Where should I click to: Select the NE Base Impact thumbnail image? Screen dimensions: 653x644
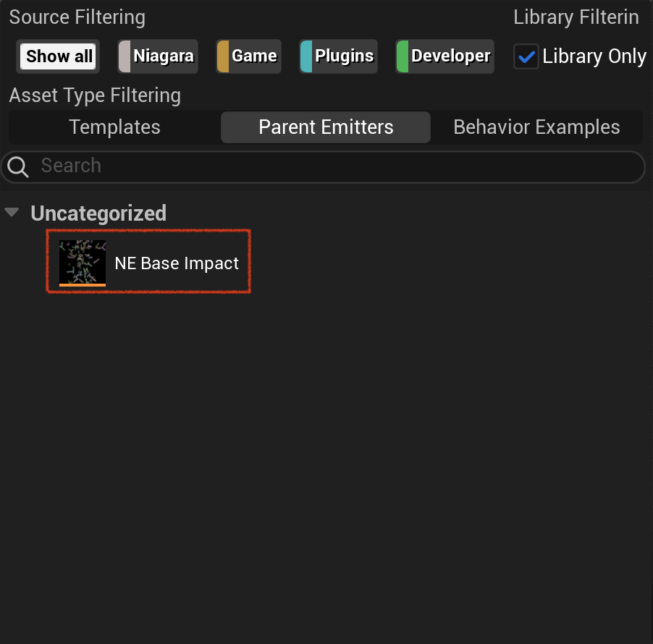[x=83, y=263]
